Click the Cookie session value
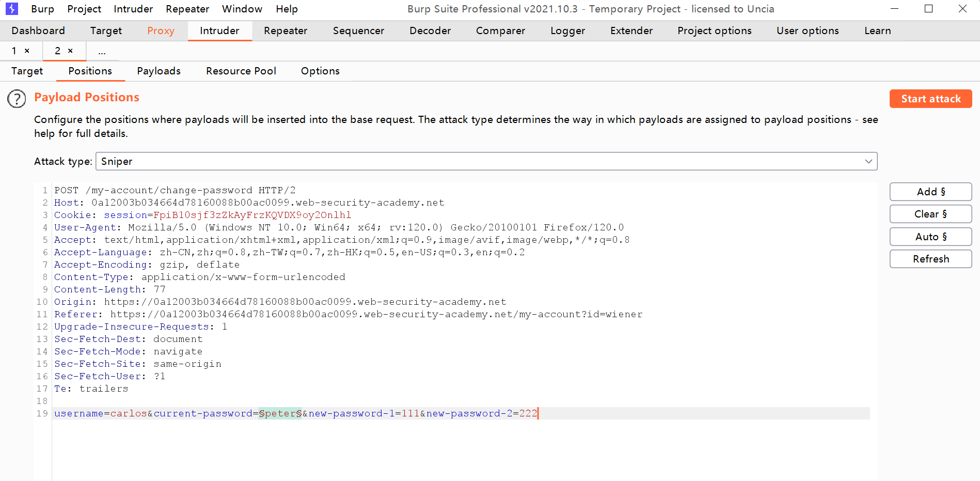980x481 pixels. tap(252, 215)
